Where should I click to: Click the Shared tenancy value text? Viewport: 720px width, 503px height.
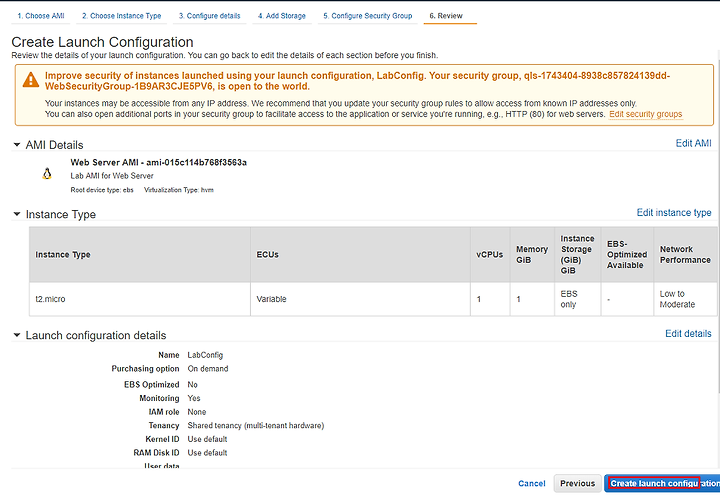coord(256,425)
